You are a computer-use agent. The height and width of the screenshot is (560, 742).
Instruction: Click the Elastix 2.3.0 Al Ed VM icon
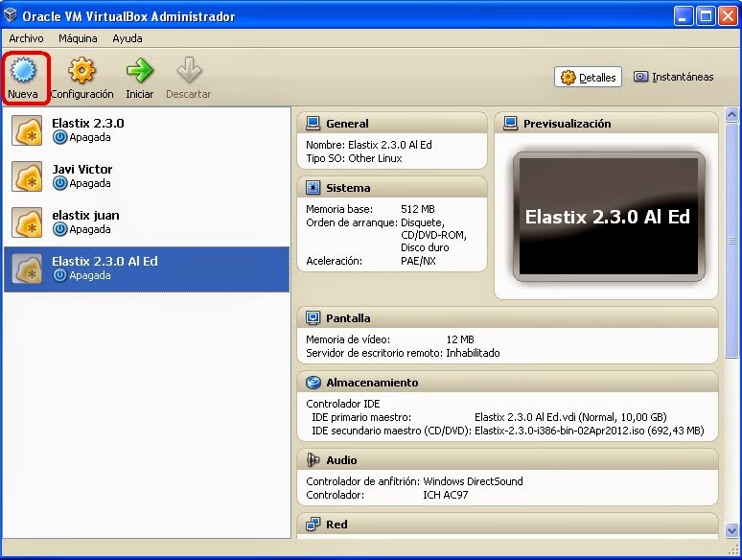[x=27, y=268]
